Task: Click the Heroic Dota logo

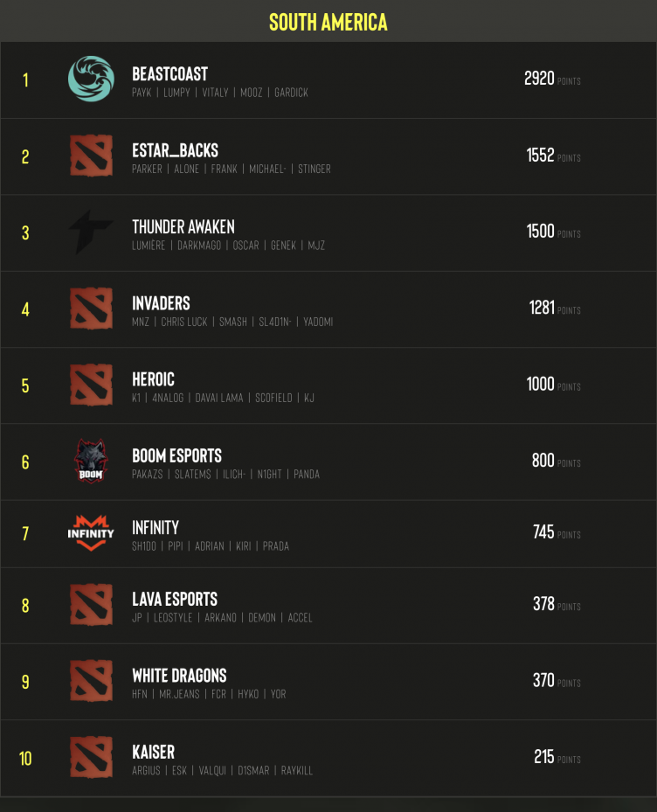Action: pyautogui.click(x=91, y=385)
